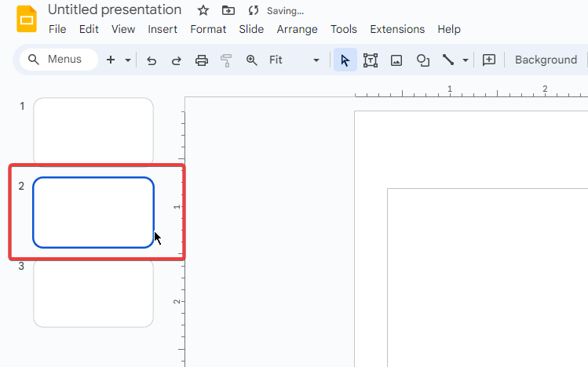
Task: Select slide 3 thumbnail
Action: coord(93,293)
